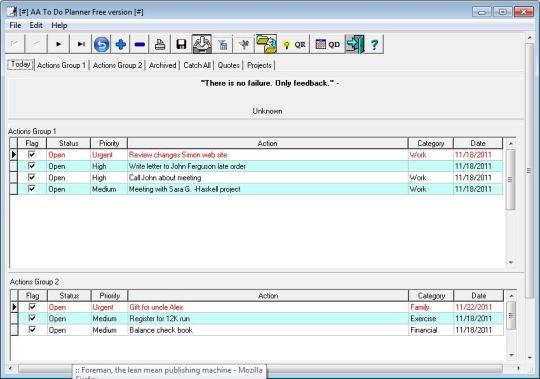Open the Edit menu
This screenshot has height=379, width=540.
pos(36,25)
